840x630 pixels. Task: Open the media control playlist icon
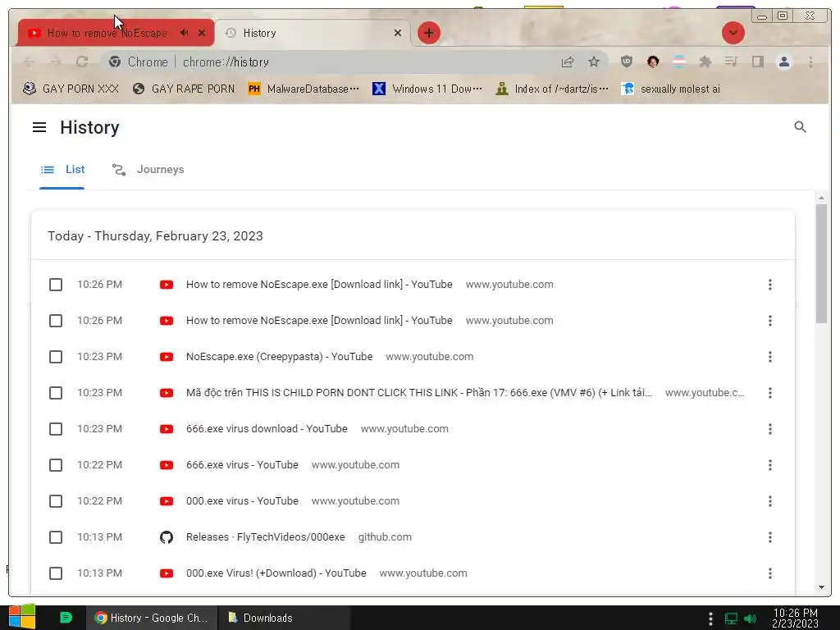pyautogui.click(x=731, y=62)
